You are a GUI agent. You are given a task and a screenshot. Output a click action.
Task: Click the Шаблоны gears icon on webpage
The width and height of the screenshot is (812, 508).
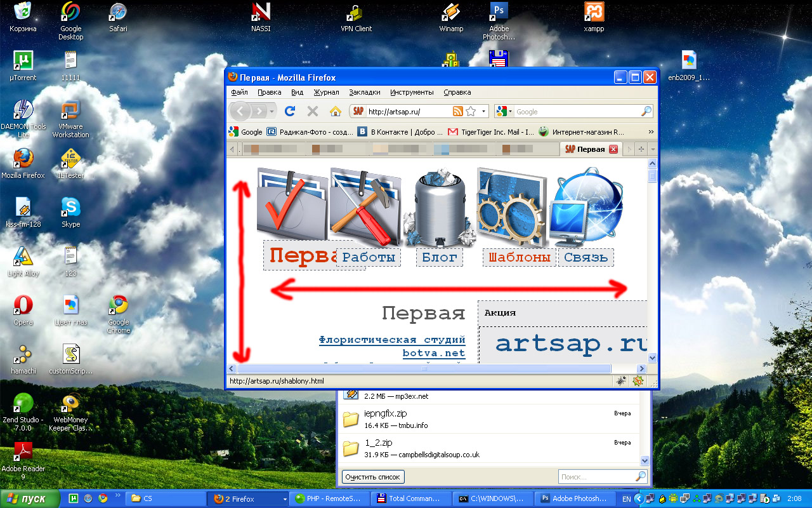click(511, 207)
